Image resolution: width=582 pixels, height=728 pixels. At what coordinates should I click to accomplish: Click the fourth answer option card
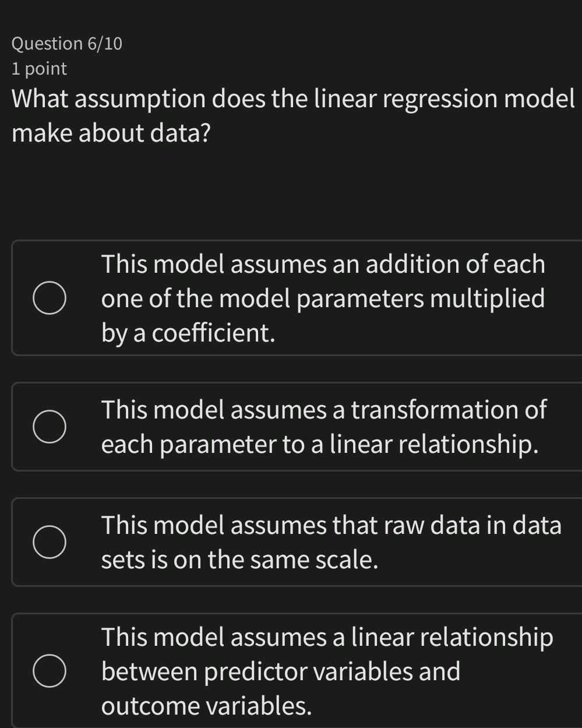(291, 671)
